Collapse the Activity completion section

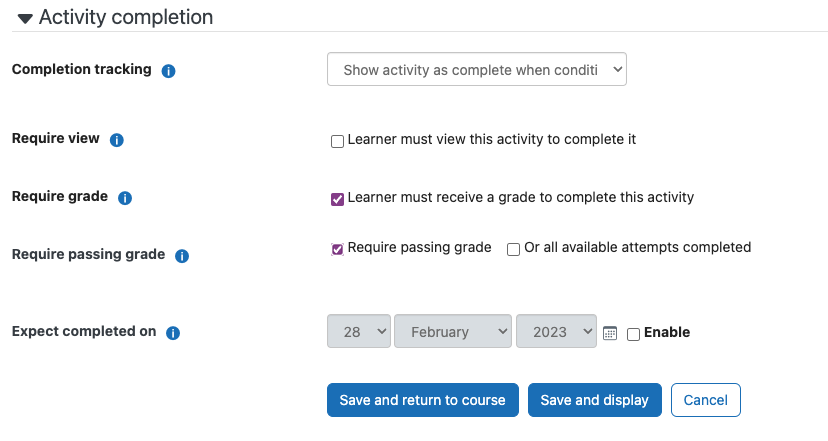click(25, 19)
